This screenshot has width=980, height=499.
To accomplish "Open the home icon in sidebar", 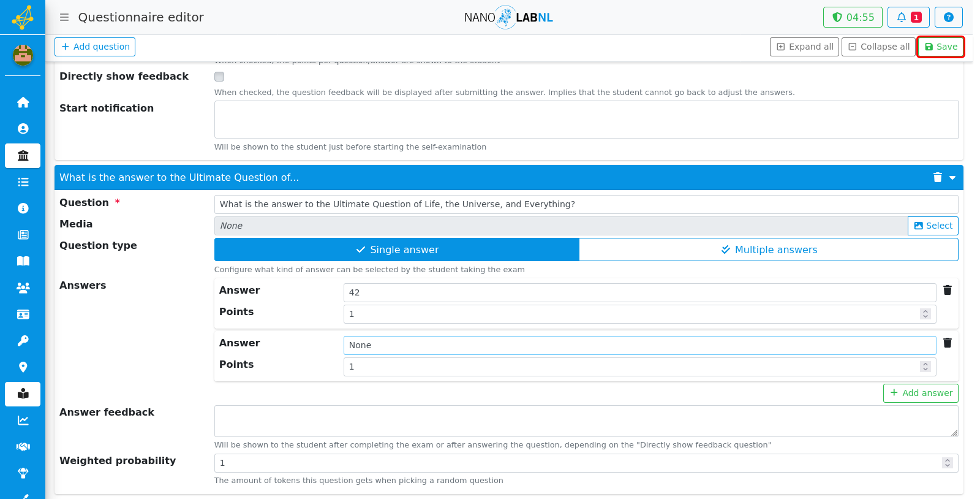I will pyautogui.click(x=23, y=102).
